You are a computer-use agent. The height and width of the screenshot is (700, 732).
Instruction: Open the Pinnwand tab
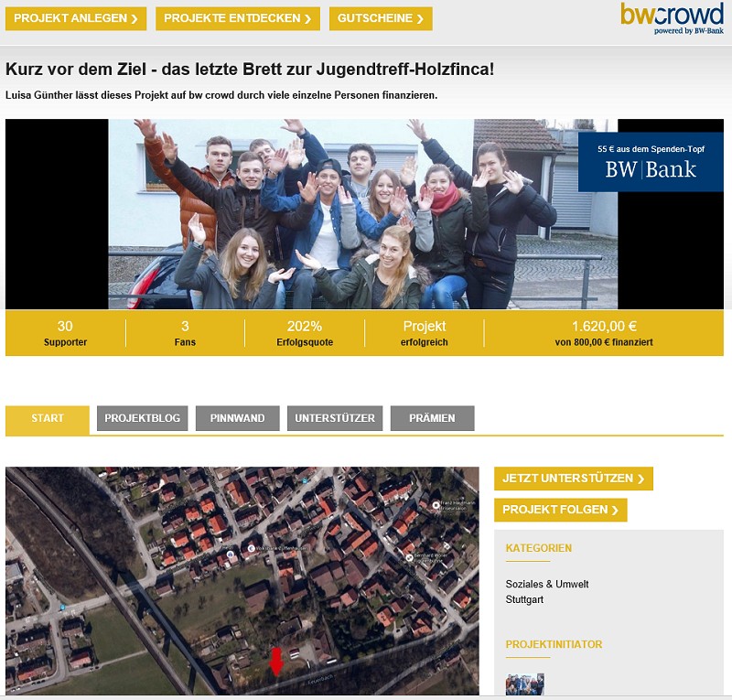[237, 419]
